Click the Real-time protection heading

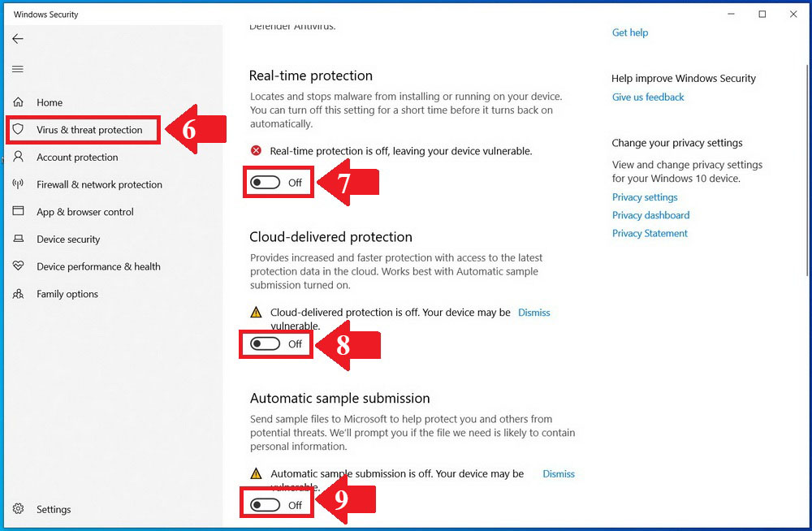(x=311, y=76)
